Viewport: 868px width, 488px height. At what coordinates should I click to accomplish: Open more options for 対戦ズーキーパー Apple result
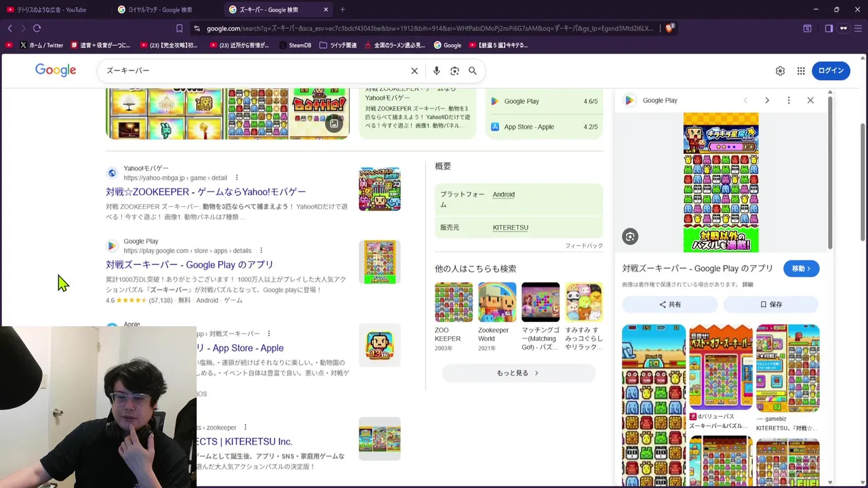click(269, 333)
